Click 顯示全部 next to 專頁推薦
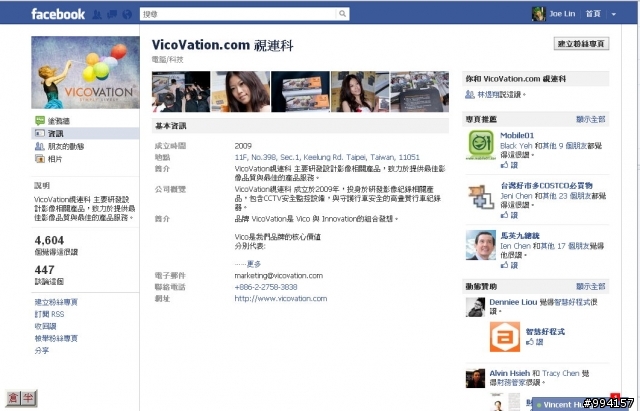Screen dimensions: 640x411 click(591, 119)
